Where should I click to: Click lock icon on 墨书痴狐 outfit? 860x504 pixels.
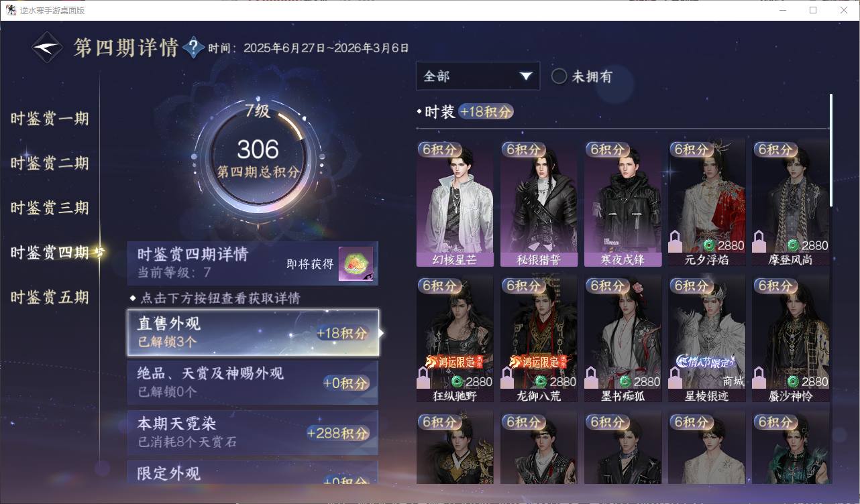click(592, 377)
